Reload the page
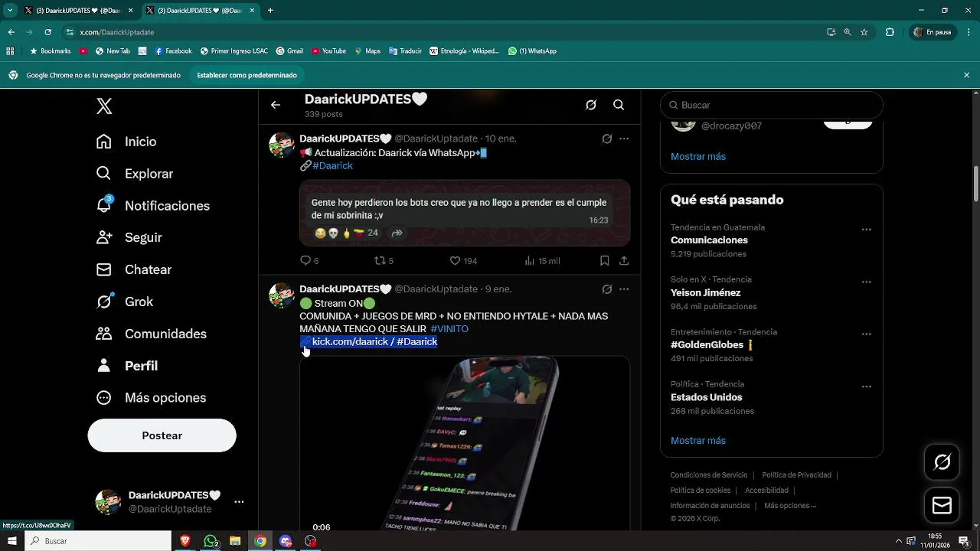The width and height of the screenshot is (980, 551). tap(47, 32)
